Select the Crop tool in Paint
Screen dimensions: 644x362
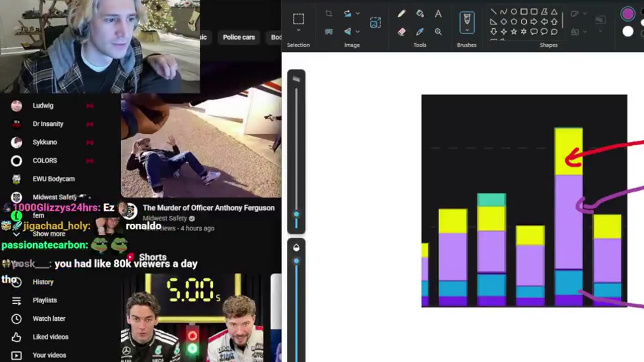[x=329, y=14]
